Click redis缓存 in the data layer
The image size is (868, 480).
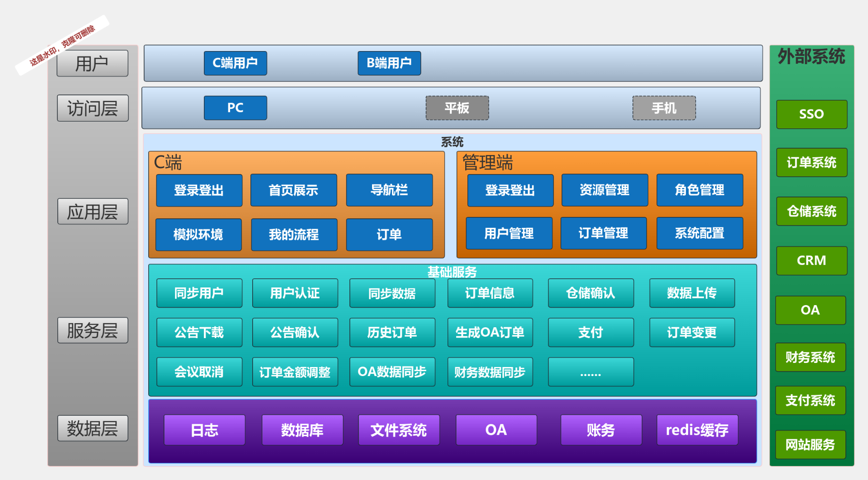(697, 430)
